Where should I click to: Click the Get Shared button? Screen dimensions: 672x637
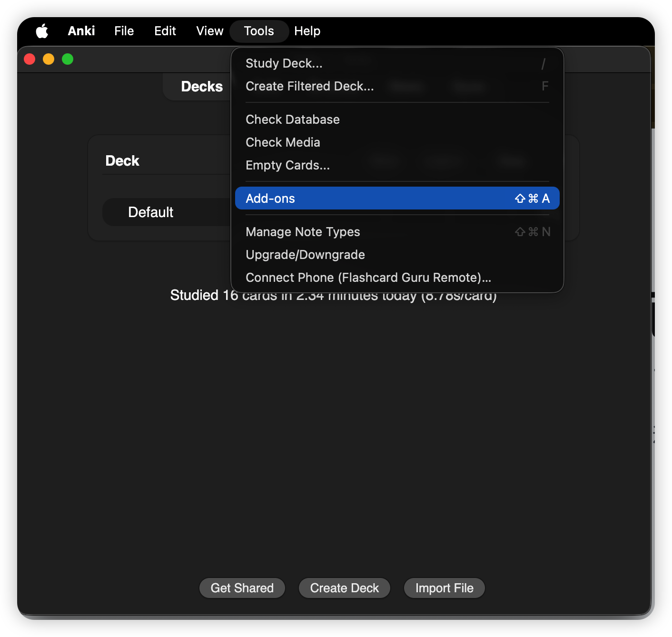tap(242, 588)
